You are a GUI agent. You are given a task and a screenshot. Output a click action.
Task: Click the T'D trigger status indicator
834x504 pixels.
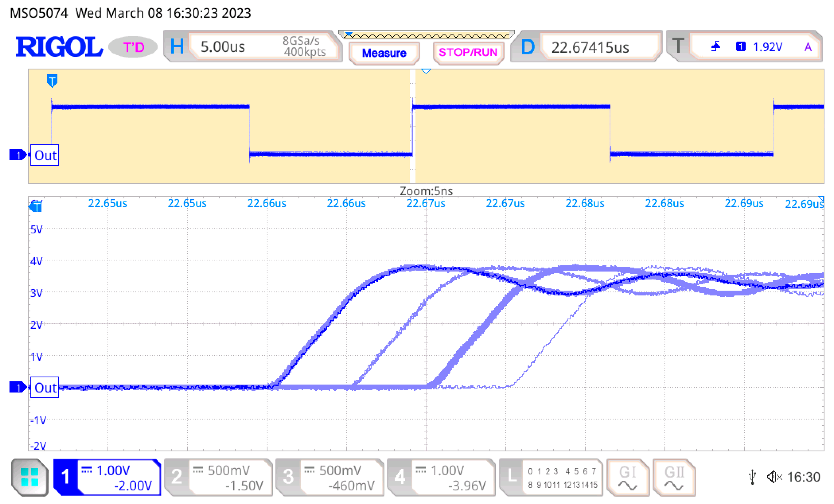tap(133, 47)
